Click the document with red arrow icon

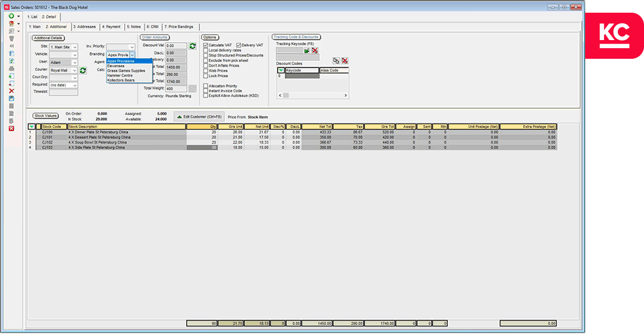click(x=11, y=83)
